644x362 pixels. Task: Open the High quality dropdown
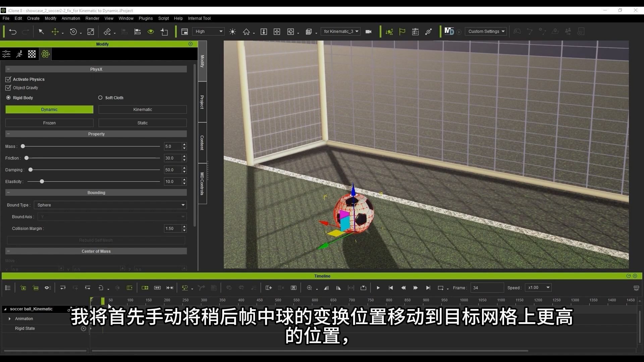click(208, 32)
